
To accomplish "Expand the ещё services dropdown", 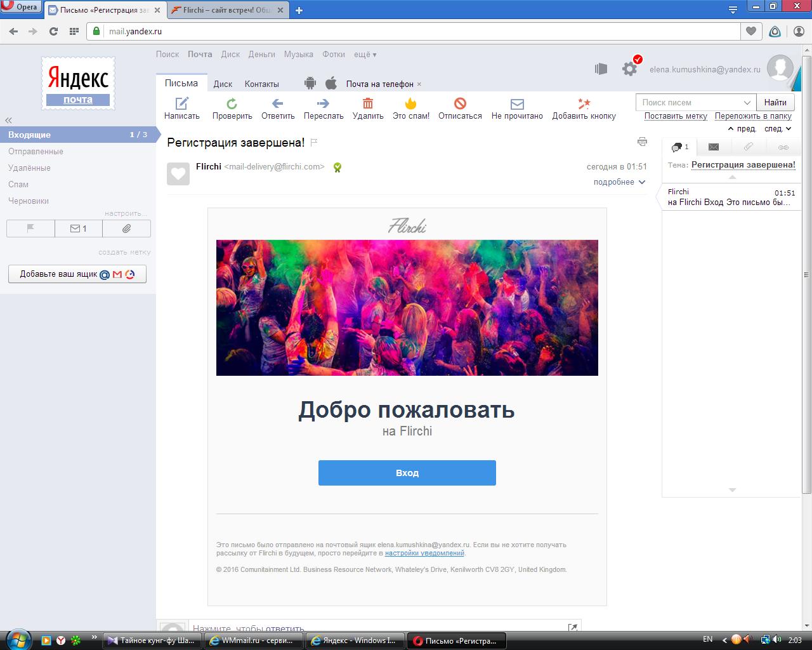I will pyautogui.click(x=365, y=55).
